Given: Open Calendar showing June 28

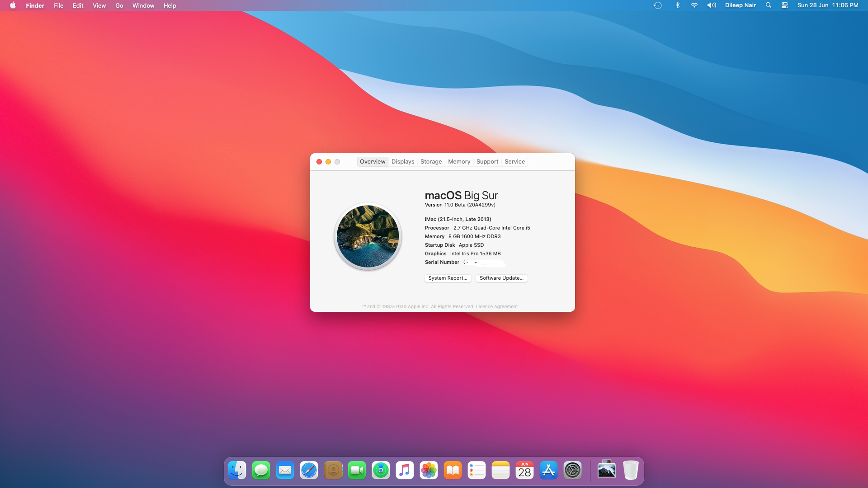Looking at the screenshot, I should coord(525,470).
